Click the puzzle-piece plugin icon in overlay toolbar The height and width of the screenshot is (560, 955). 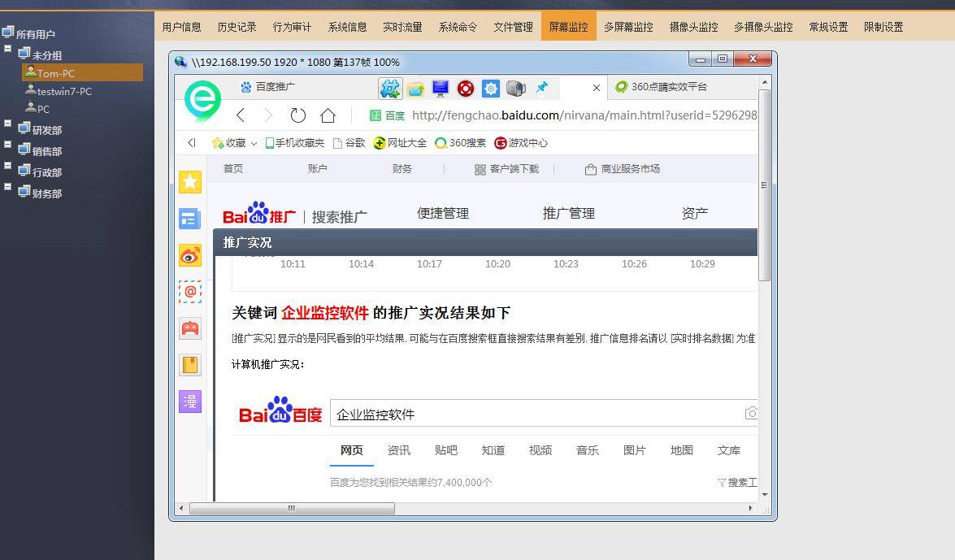pos(390,89)
